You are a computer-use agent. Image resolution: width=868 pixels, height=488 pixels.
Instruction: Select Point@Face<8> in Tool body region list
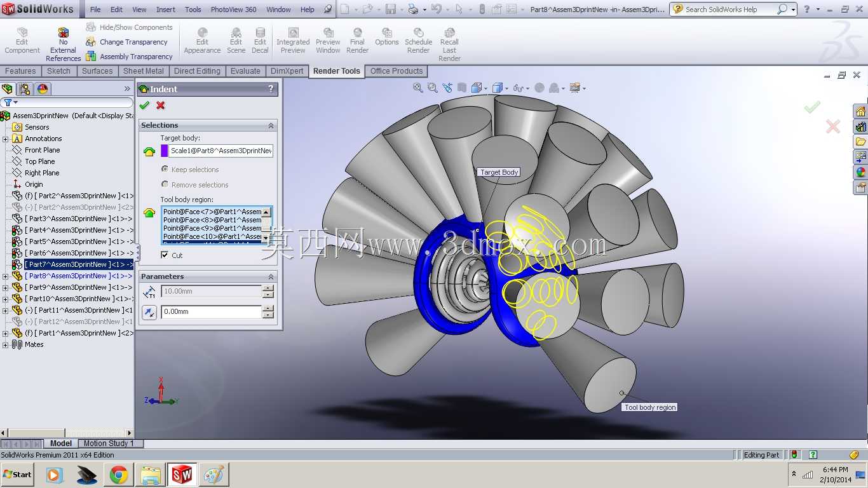(x=212, y=220)
